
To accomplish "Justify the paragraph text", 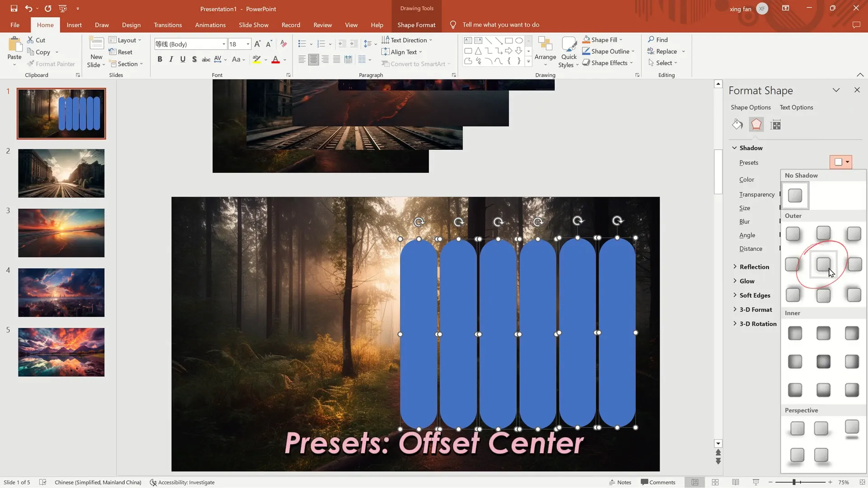I will pos(336,59).
